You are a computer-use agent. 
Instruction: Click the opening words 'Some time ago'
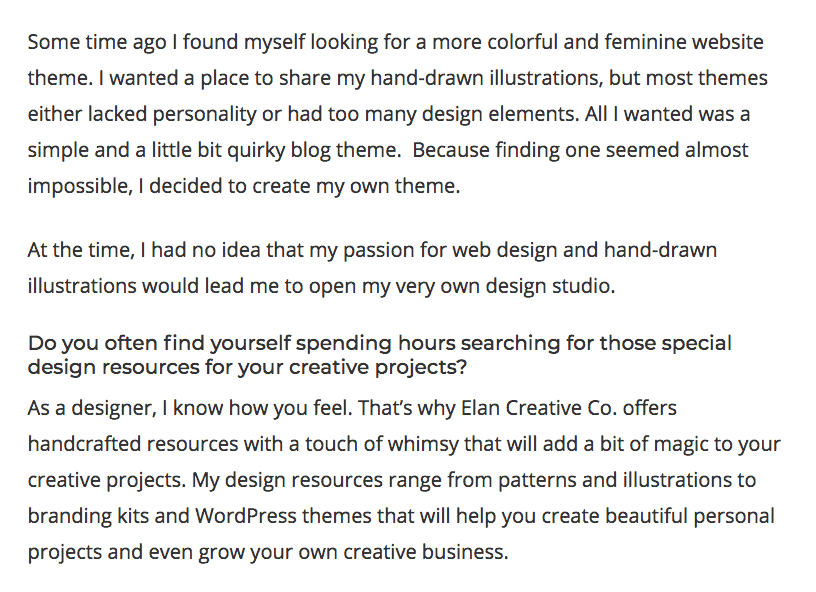point(97,42)
